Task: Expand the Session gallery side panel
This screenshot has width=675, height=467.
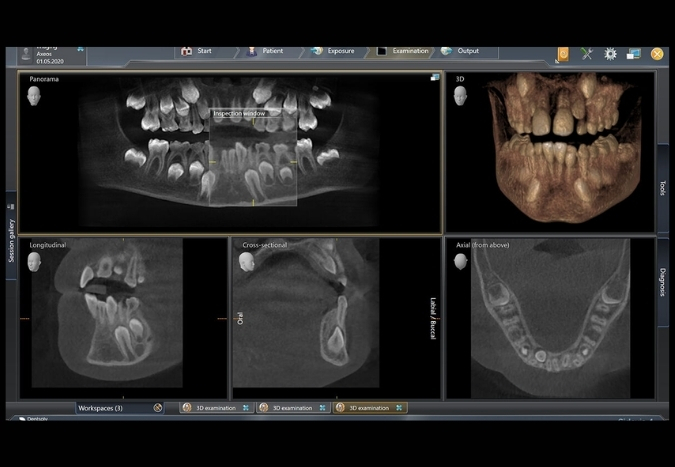Action: 12,240
